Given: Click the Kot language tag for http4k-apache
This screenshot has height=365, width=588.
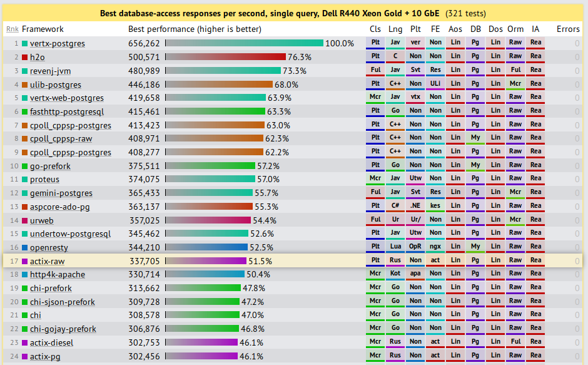Looking at the screenshot, I should [395, 274].
